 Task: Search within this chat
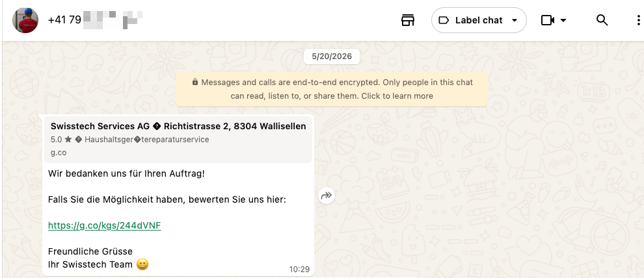[602, 20]
